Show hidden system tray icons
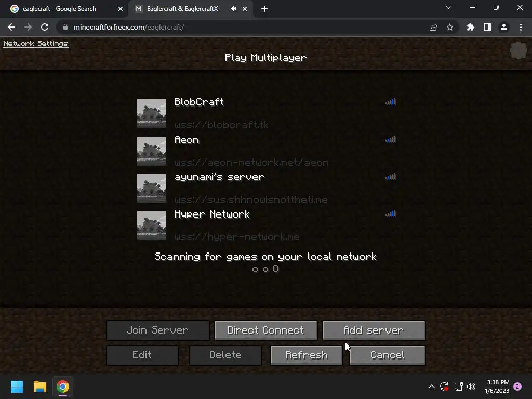 point(432,387)
